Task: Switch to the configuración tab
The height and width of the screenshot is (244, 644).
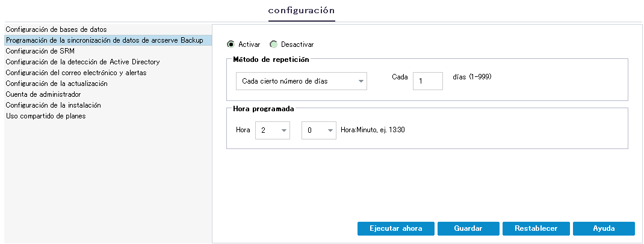Action: 302,10
